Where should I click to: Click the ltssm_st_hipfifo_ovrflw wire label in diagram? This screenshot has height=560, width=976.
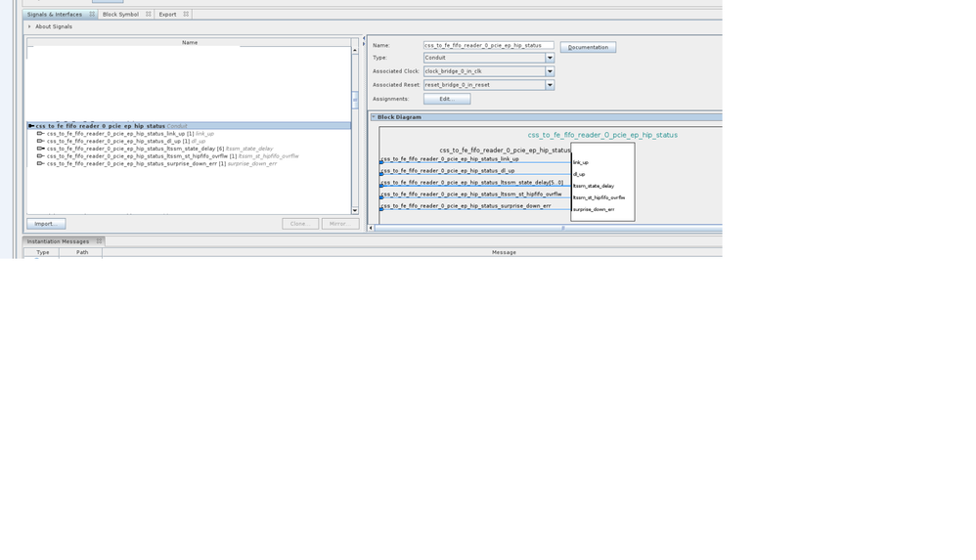click(471, 194)
